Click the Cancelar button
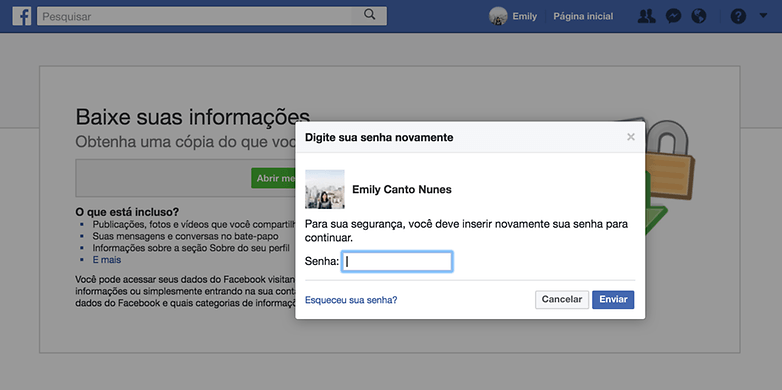This screenshot has width=782, height=390. [x=562, y=300]
